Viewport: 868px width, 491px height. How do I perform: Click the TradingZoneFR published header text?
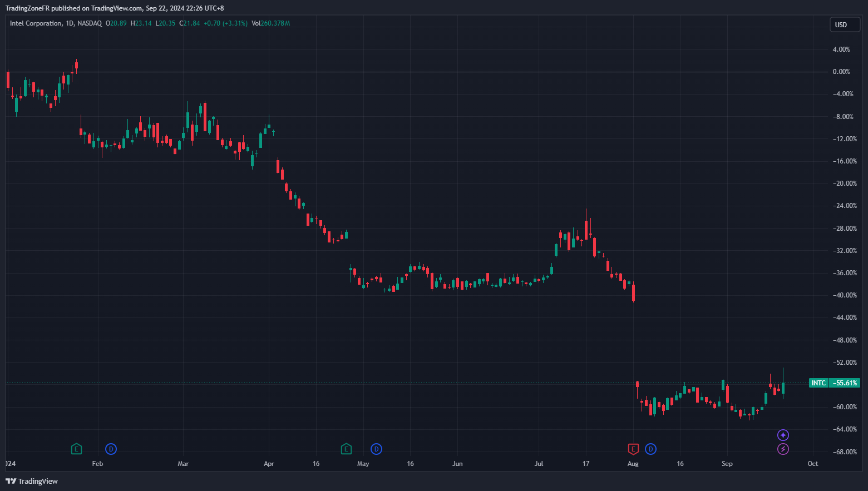click(115, 8)
